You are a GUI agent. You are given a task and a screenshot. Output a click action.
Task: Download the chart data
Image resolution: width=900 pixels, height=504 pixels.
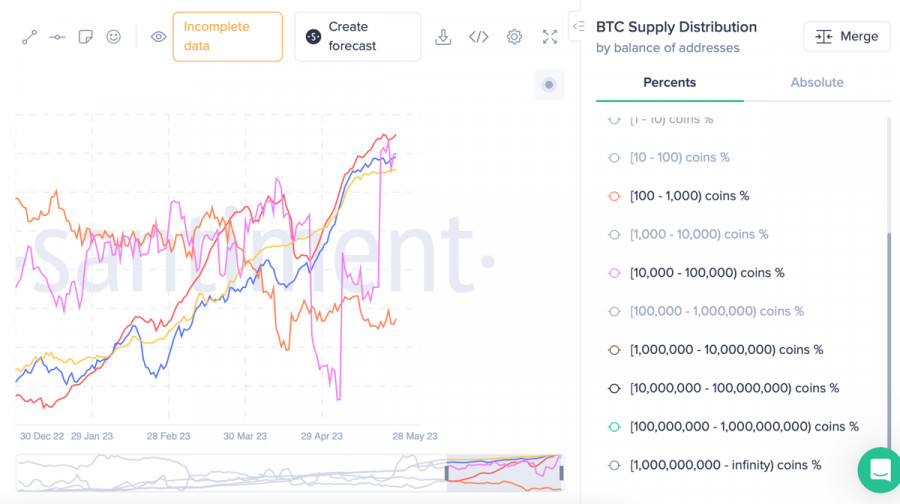click(444, 37)
